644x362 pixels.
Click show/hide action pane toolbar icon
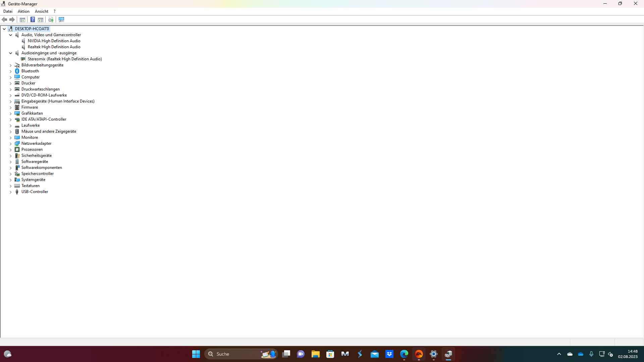(41, 19)
